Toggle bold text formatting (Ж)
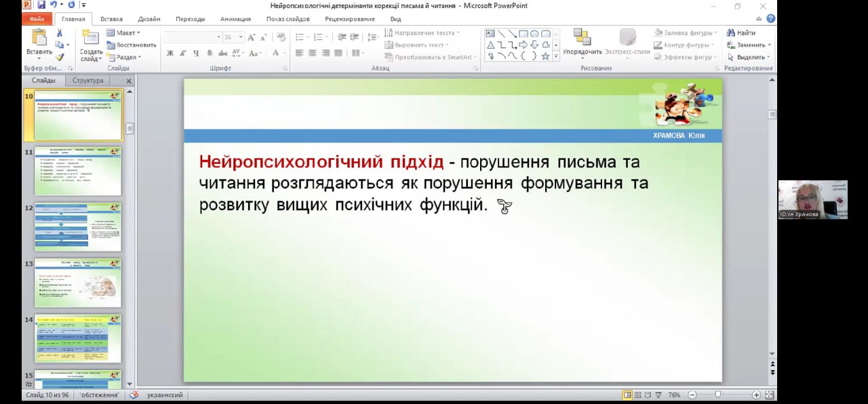The width and height of the screenshot is (868, 404). [170, 53]
